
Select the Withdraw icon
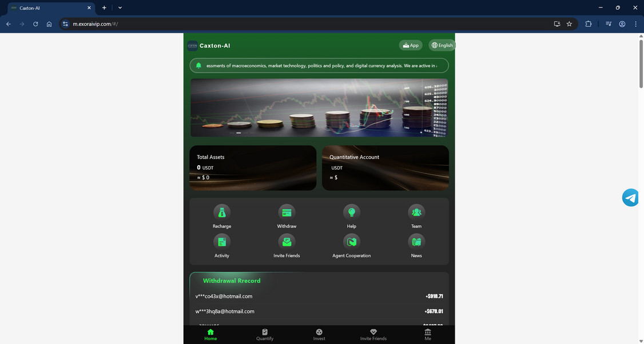pos(287,212)
